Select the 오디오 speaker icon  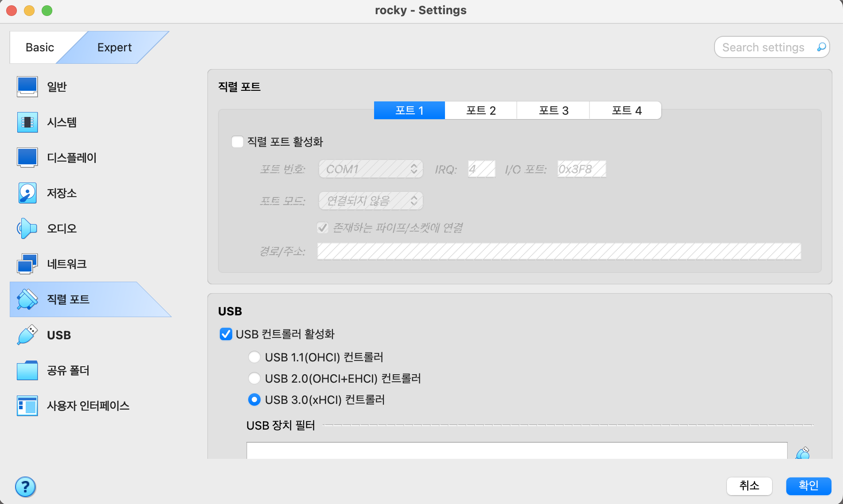click(27, 228)
